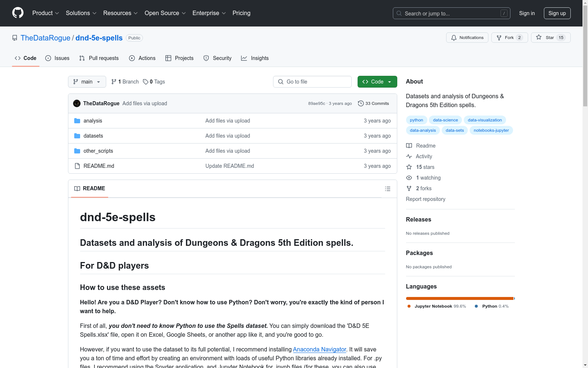The image size is (588, 368).
Task: Open the 89ae95c commit hash link
Action: coord(316,103)
